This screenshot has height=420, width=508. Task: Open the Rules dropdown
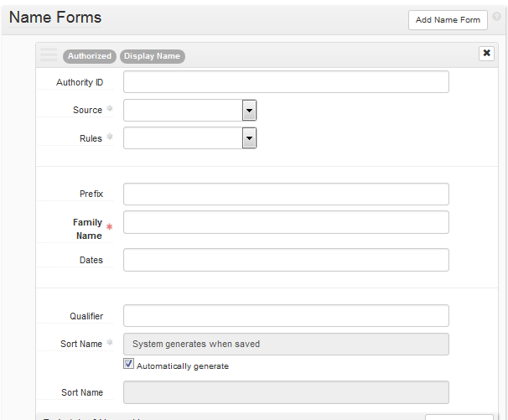tap(189, 138)
